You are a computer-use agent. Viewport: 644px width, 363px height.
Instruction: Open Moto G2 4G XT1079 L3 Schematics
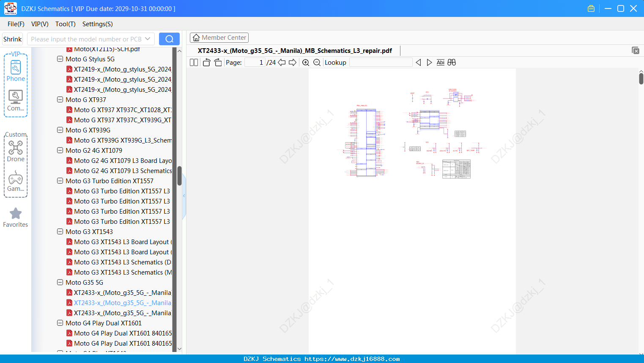[x=119, y=171]
